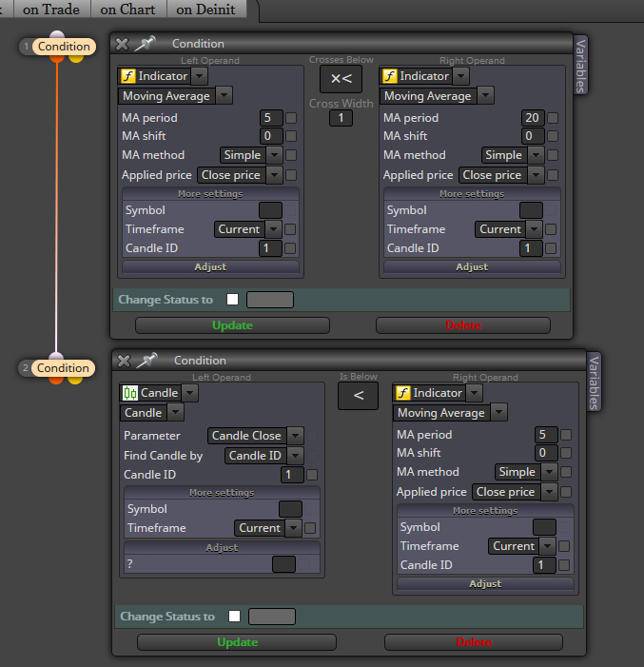Open the on Deinit tab
Screen dimensions: 644x667
[205, 9]
